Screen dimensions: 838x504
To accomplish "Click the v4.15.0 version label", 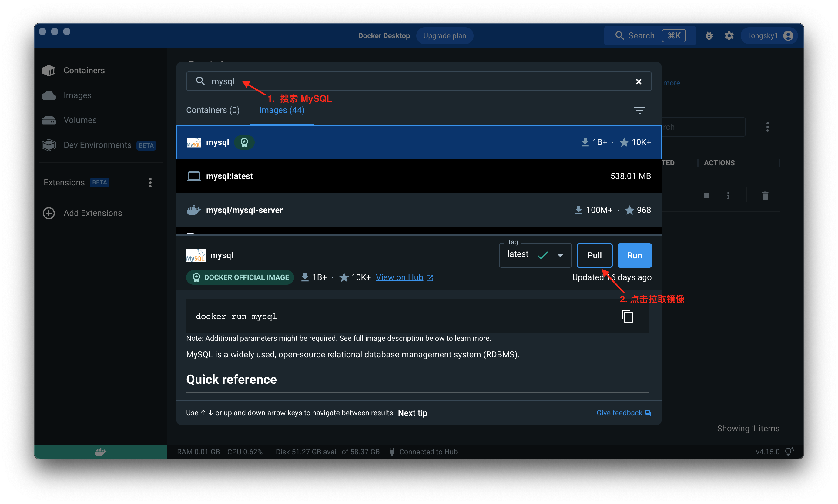I will [767, 452].
